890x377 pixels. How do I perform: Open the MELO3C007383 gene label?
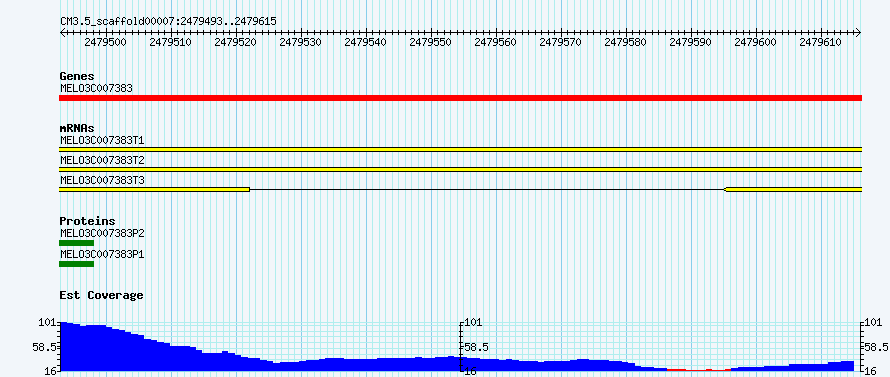click(96, 88)
